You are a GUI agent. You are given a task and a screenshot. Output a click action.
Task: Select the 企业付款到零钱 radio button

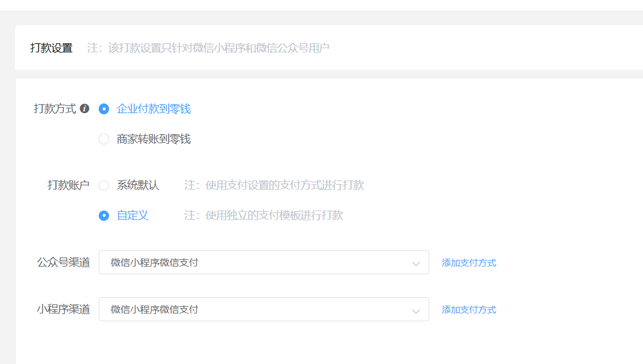tap(104, 109)
